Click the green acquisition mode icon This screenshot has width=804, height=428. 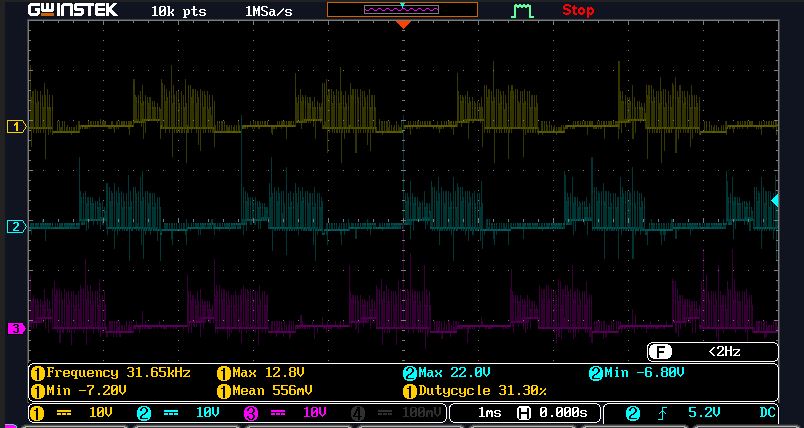523,11
